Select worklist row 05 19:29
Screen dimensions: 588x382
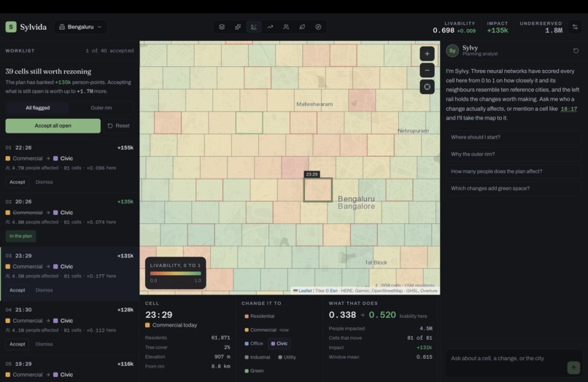point(69,369)
